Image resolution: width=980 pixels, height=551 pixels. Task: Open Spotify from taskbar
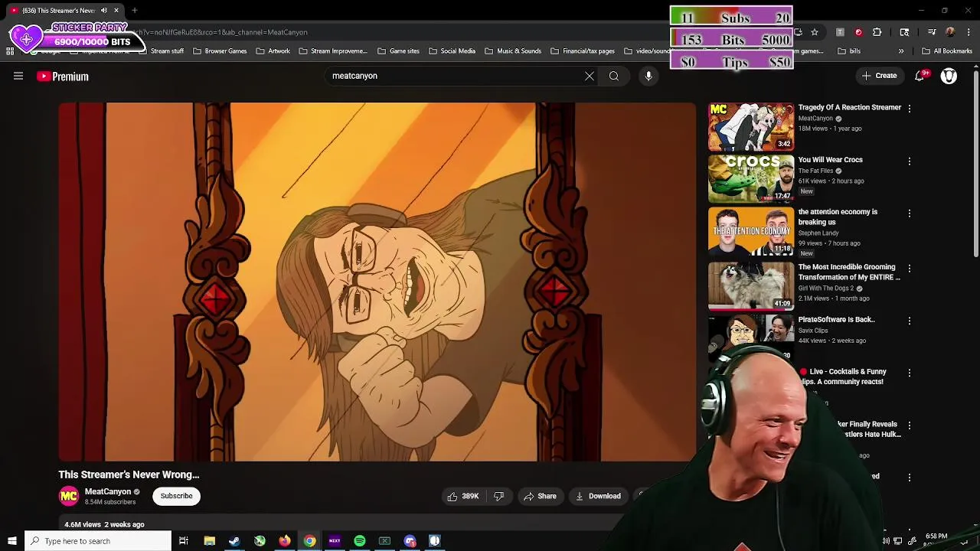tap(360, 541)
